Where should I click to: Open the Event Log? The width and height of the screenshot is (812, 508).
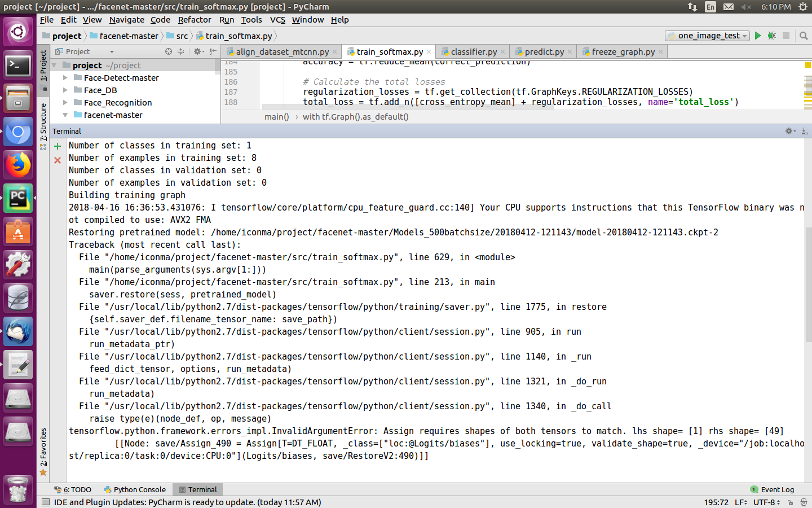pyautogui.click(x=772, y=489)
